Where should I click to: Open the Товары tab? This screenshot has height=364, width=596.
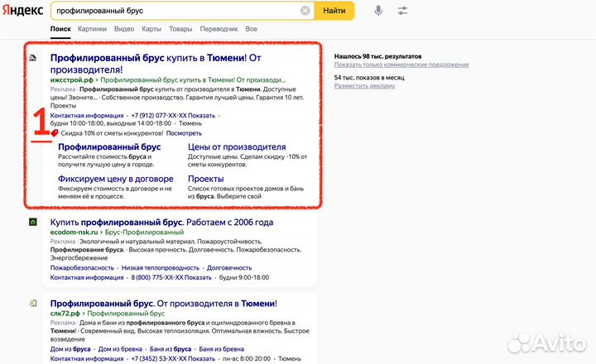(x=180, y=29)
